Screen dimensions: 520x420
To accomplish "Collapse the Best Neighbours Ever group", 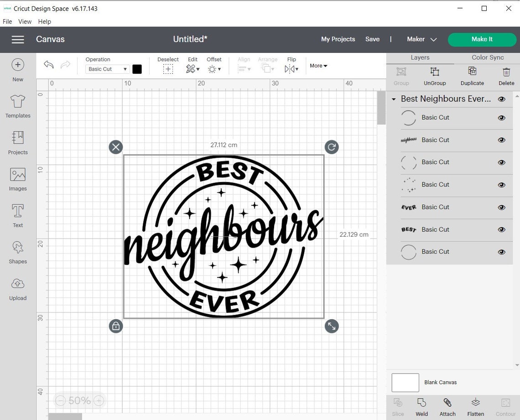I will [x=394, y=99].
